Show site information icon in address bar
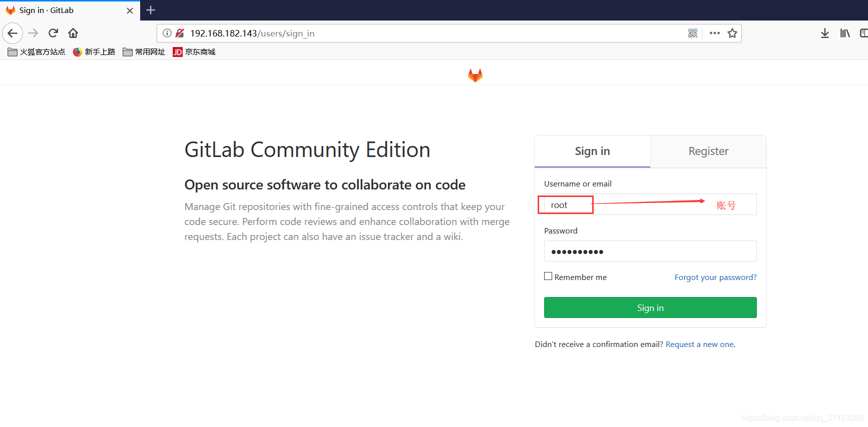The height and width of the screenshot is (427, 868). click(x=167, y=33)
